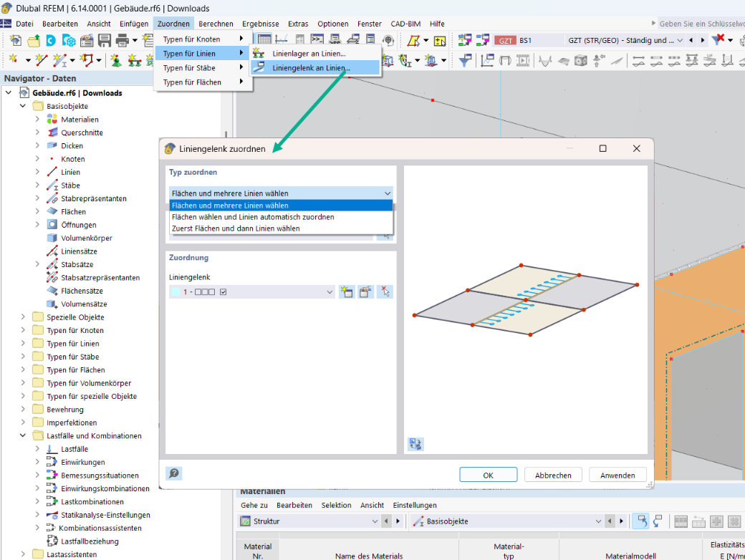This screenshot has width=745, height=560.
Task: Open the GZT load case combo box
Action: pos(624,40)
